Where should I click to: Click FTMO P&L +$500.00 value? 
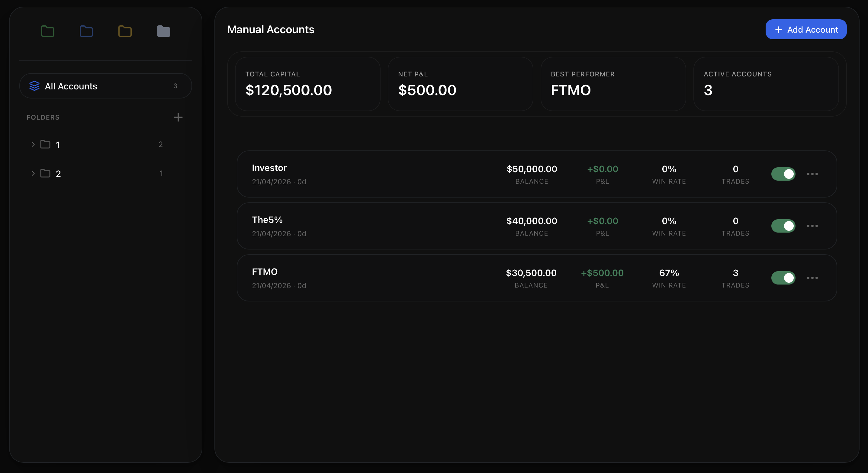(602, 273)
